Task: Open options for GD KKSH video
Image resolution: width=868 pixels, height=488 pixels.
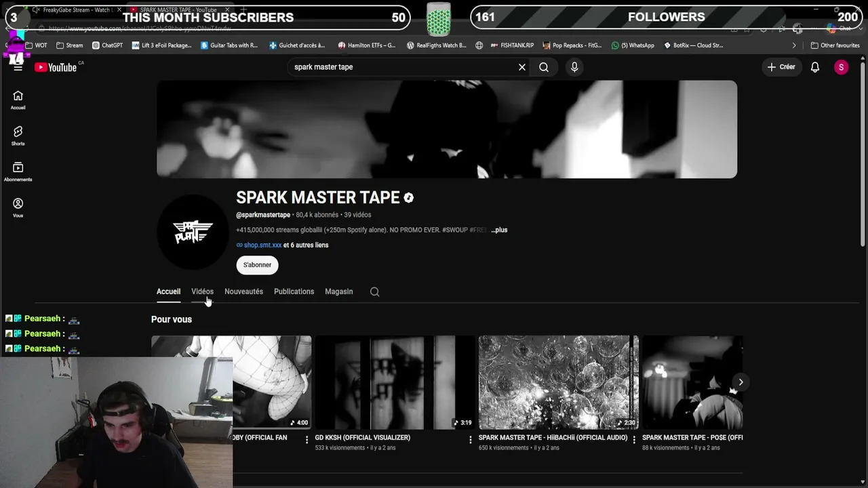Action: coord(470,440)
